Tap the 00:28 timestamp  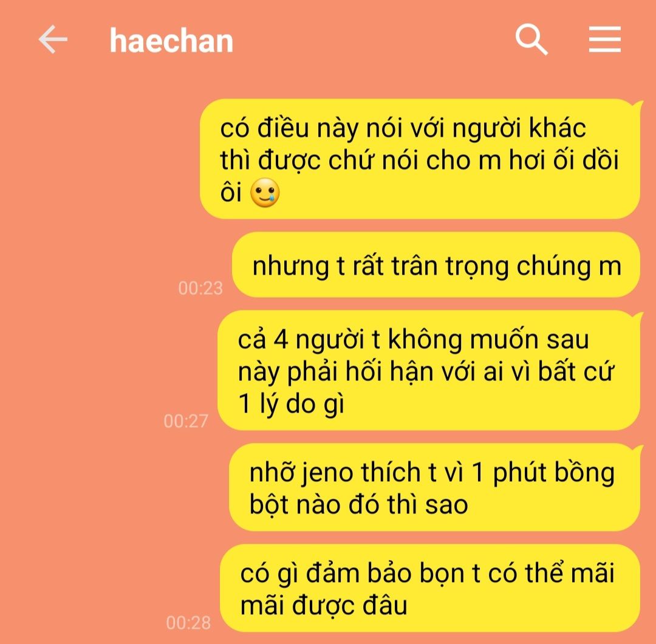[x=188, y=623]
